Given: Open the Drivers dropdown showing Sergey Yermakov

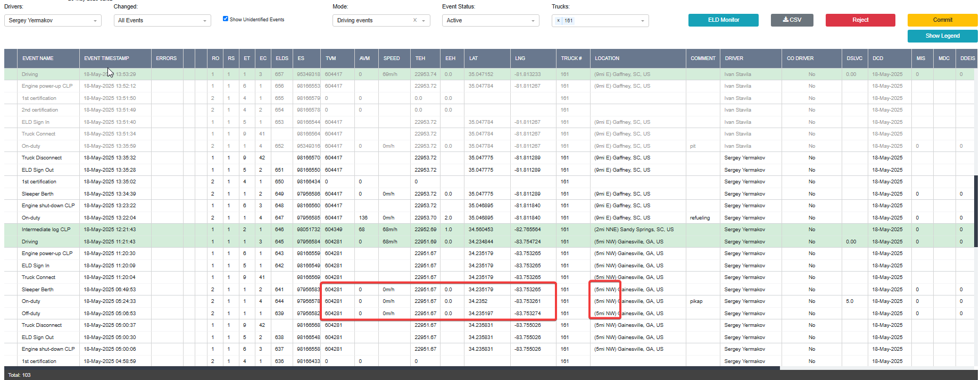Looking at the screenshot, I should [x=53, y=20].
